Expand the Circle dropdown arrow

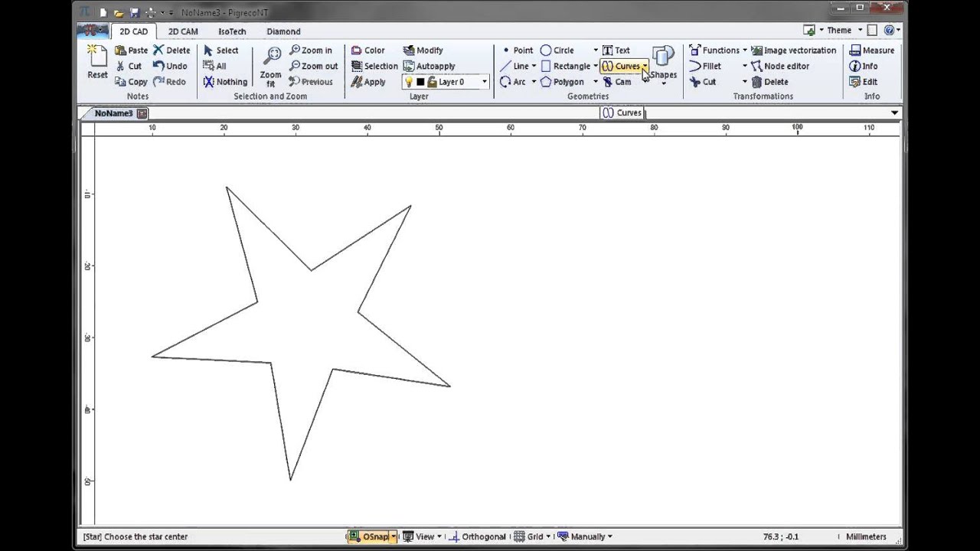pyautogui.click(x=596, y=51)
